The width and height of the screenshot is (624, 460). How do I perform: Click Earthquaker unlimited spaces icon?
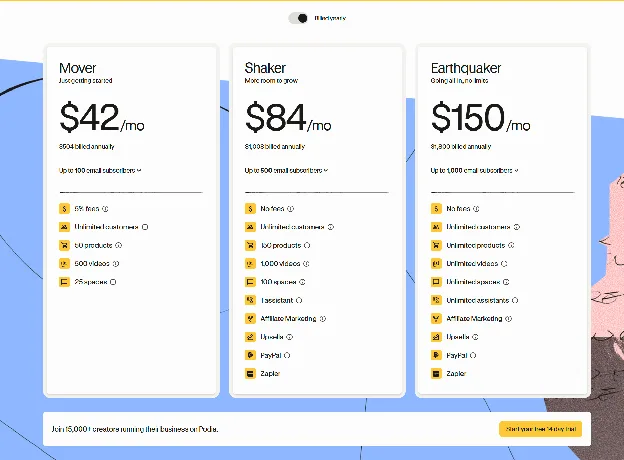click(x=436, y=282)
